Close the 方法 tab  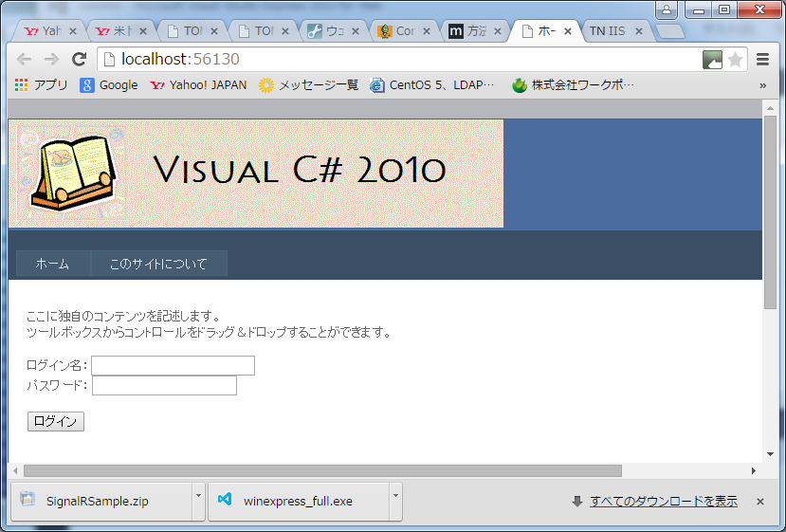[497, 31]
